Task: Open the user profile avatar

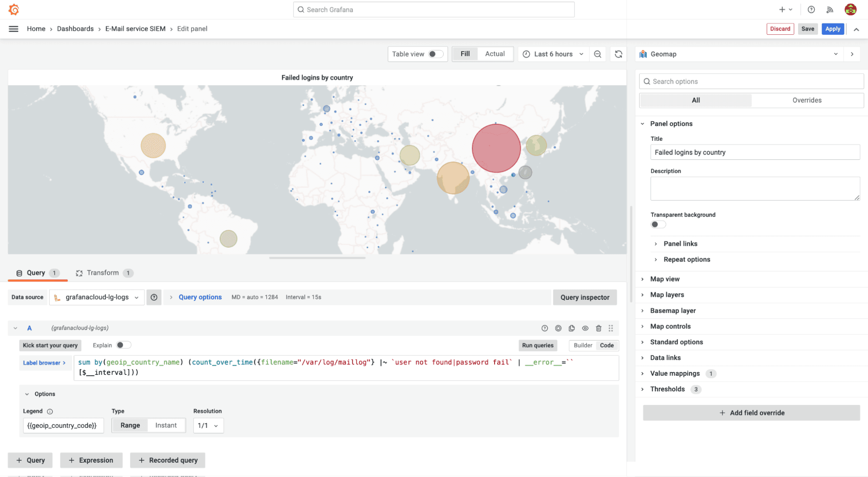Action: point(850,9)
